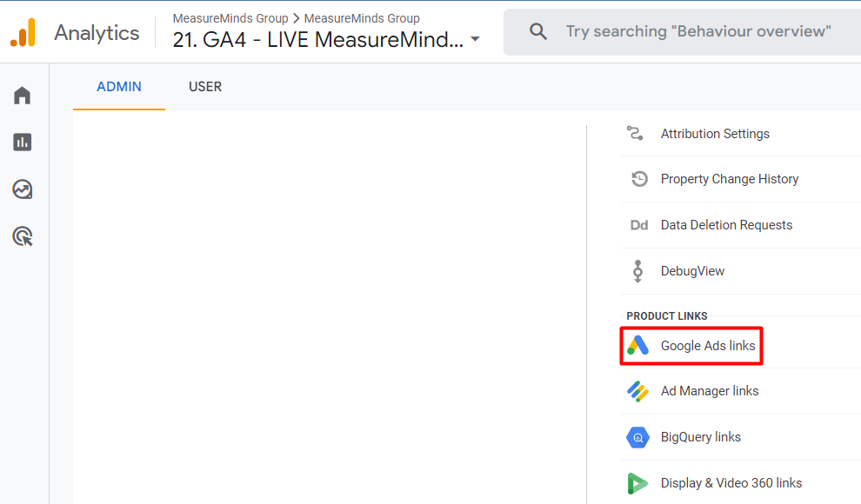Click the Ad Manager logo icon
861x504 pixels.
click(637, 391)
